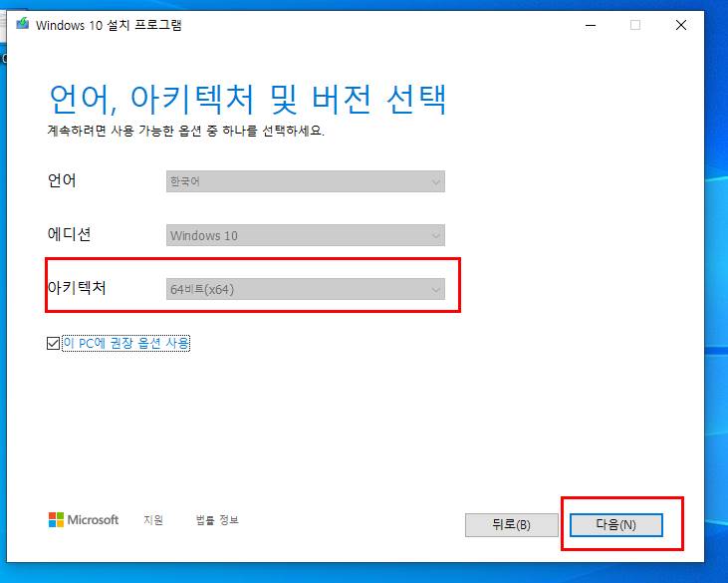The image size is (728, 583).
Task: Open the 언어 (한국어) dropdown
Action: point(306,181)
